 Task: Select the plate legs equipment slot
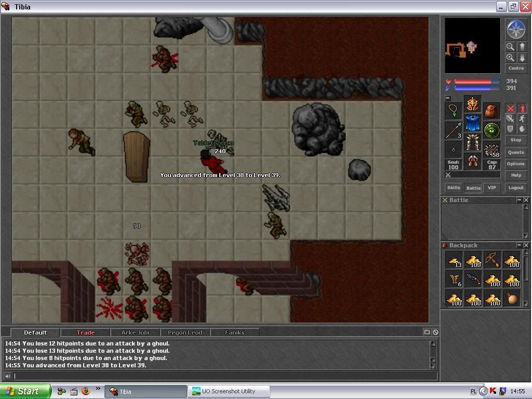(472, 142)
